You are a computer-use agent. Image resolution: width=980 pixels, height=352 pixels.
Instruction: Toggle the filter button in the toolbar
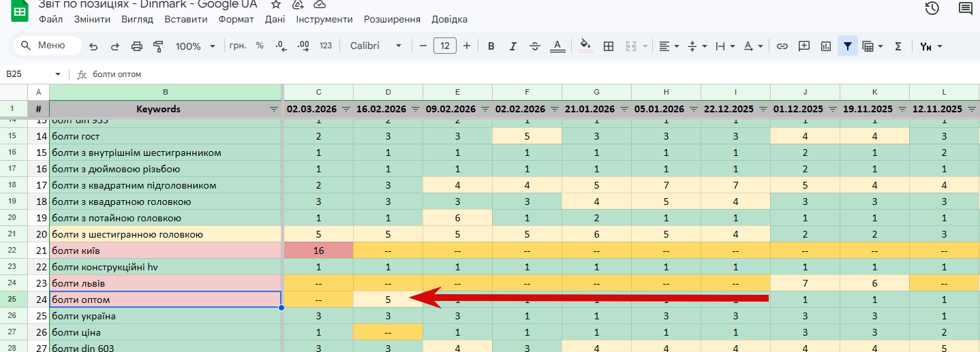(x=848, y=46)
